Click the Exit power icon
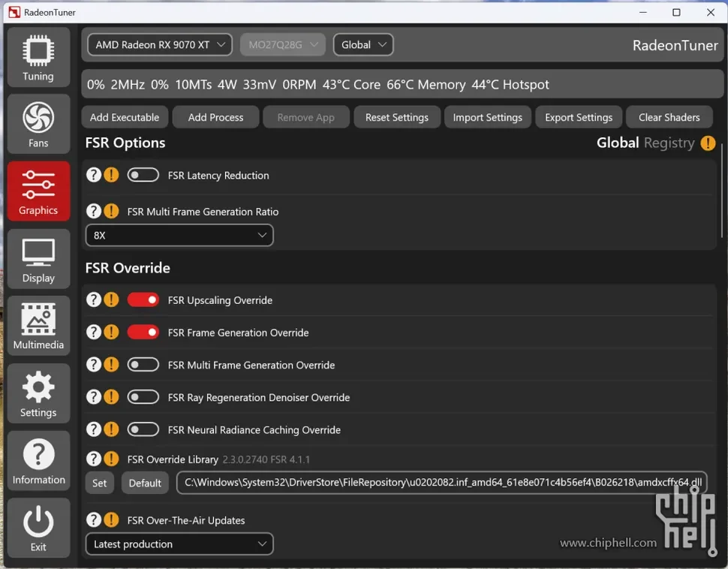Screen dimensions: 728x569 click(38, 528)
